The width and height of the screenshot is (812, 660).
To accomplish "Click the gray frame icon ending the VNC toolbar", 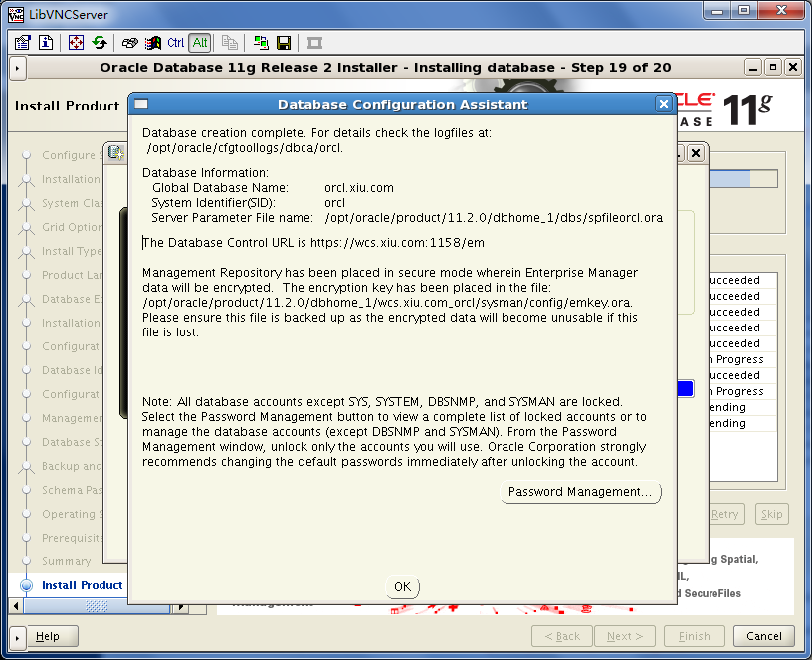I will (x=314, y=43).
